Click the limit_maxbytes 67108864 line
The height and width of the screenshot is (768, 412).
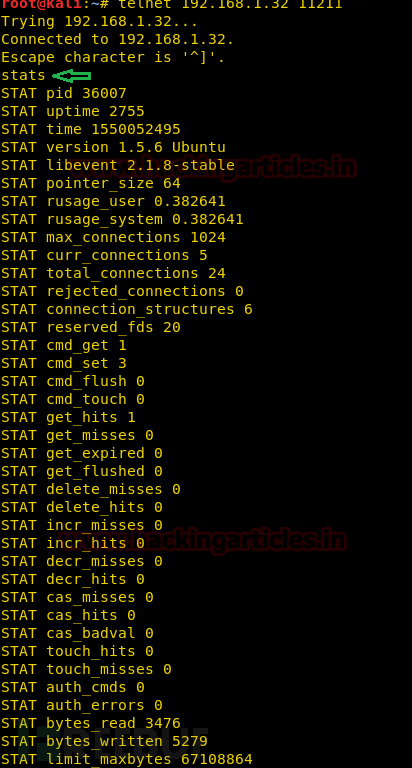click(127, 759)
